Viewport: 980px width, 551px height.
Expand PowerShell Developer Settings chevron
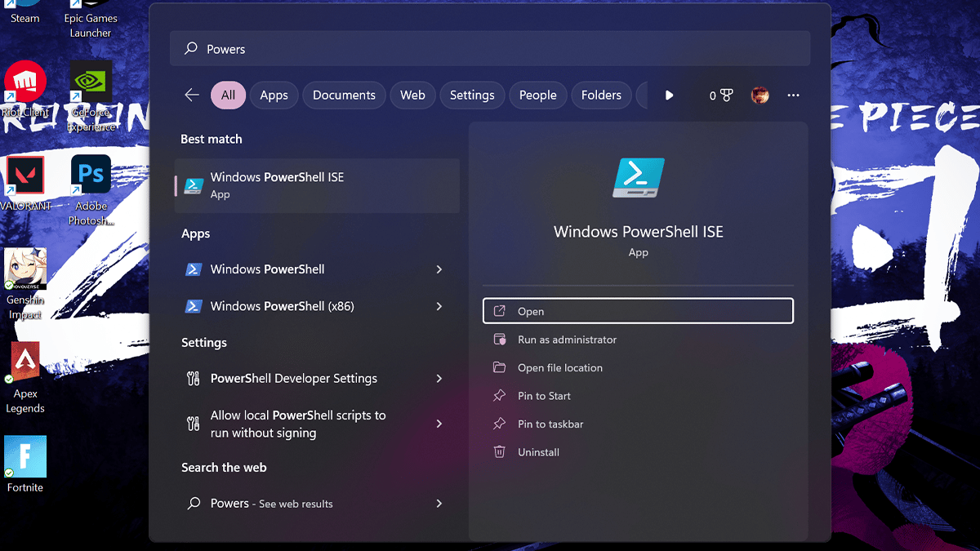439,379
